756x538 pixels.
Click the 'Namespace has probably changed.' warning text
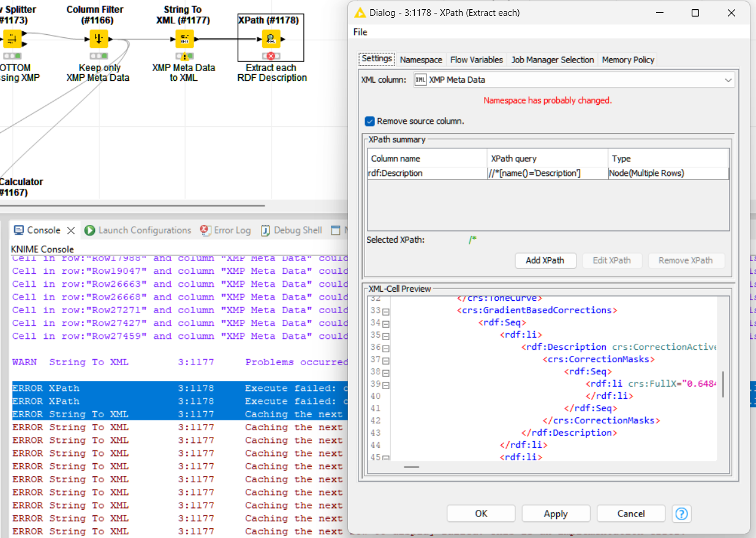coord(548,100)
